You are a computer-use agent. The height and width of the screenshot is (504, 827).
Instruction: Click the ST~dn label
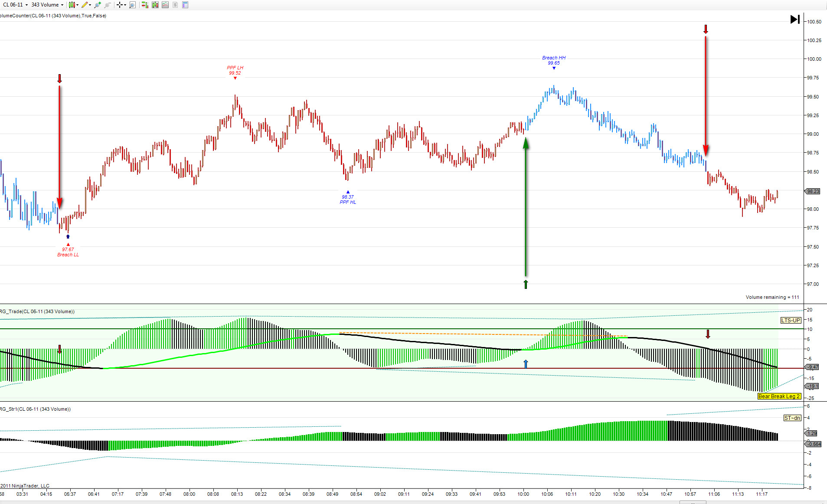pos(792,418)
